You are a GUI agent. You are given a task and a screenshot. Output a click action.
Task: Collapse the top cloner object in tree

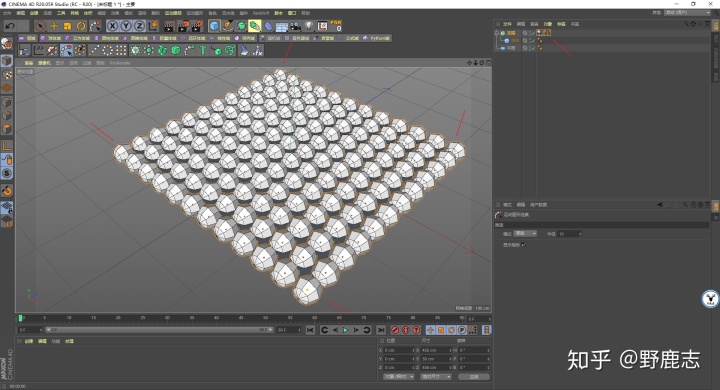pyautogui.click(x=496, y=33)
